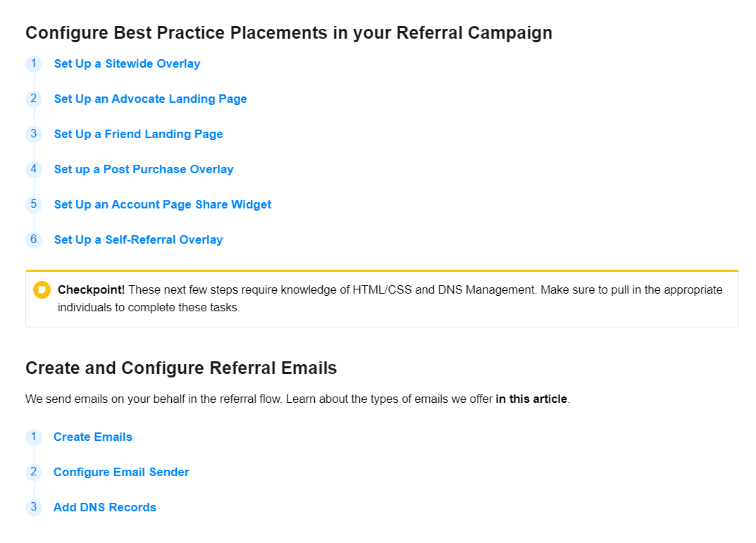Image resolution: width=756 pixels, height=543 pixels.
Task: Click step number 1 circle beside Create Emails
Action: (x=34, y=437)
